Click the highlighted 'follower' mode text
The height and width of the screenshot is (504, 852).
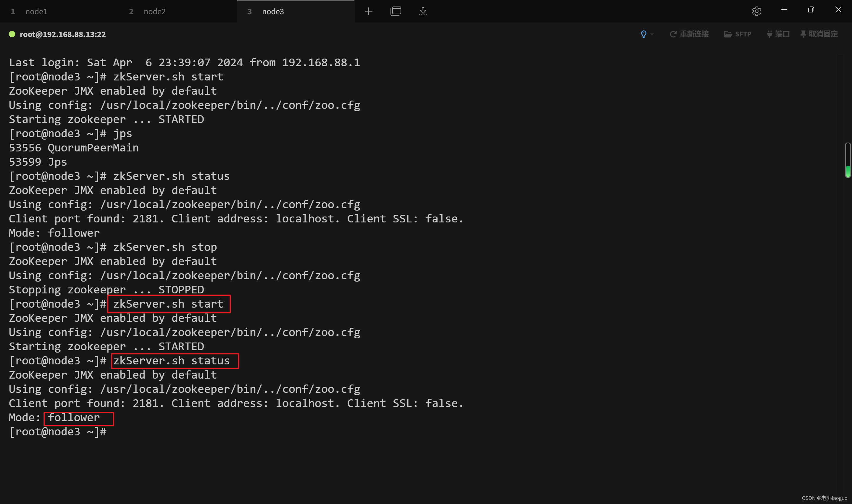(74, 417)
